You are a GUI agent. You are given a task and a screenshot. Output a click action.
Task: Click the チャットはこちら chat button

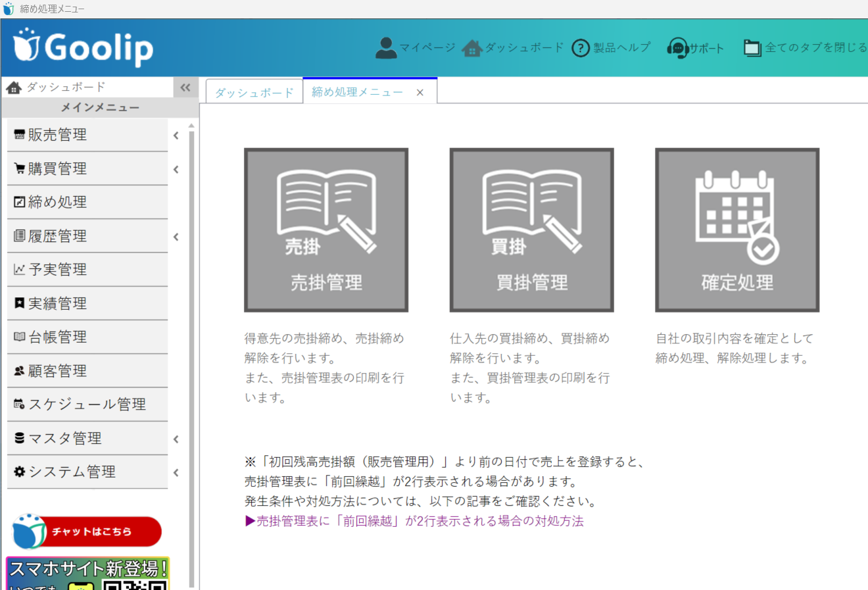[87, 531]
